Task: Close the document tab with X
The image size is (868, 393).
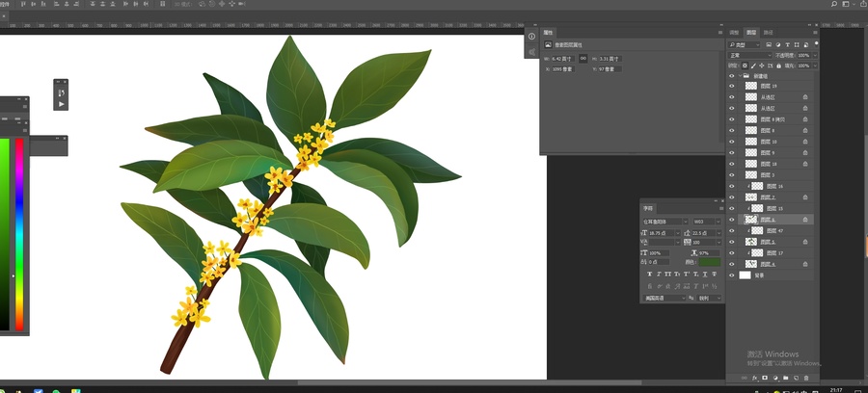Action: point(4,16)
